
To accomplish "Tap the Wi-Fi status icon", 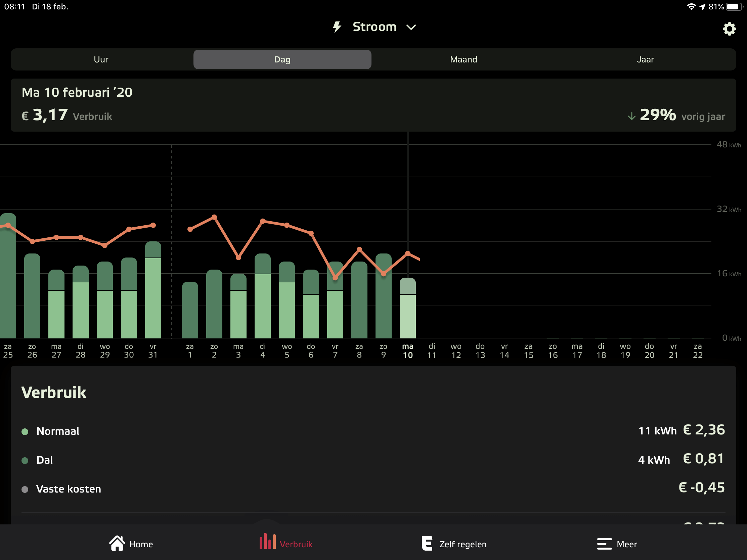I will (x=691, y=7).
